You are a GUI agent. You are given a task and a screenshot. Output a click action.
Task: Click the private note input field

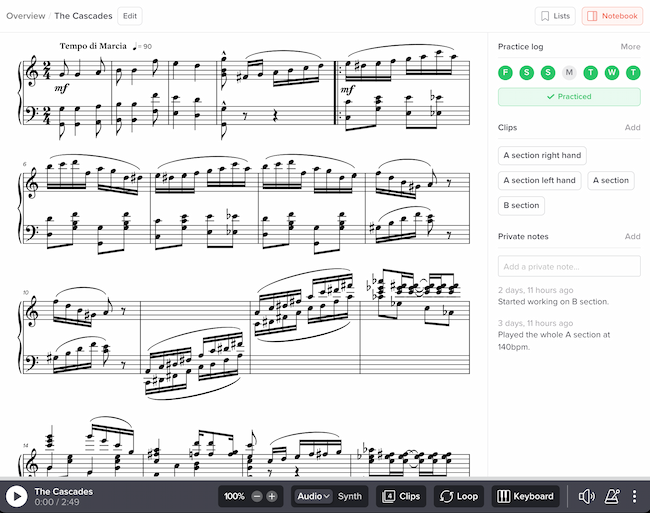pos(569,266)
